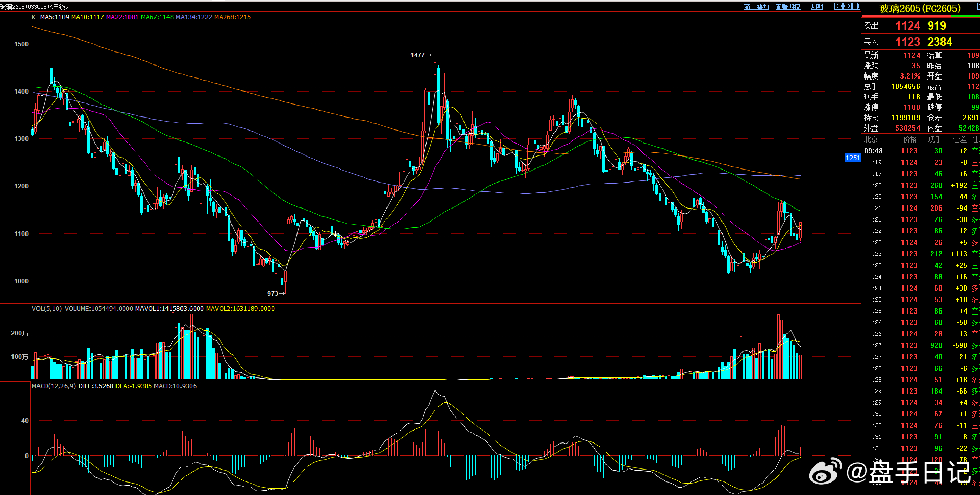The width and height of the screenshot is (980, 495).
Task: Click the 1000 price axis label
Action: tap(21, 281)
